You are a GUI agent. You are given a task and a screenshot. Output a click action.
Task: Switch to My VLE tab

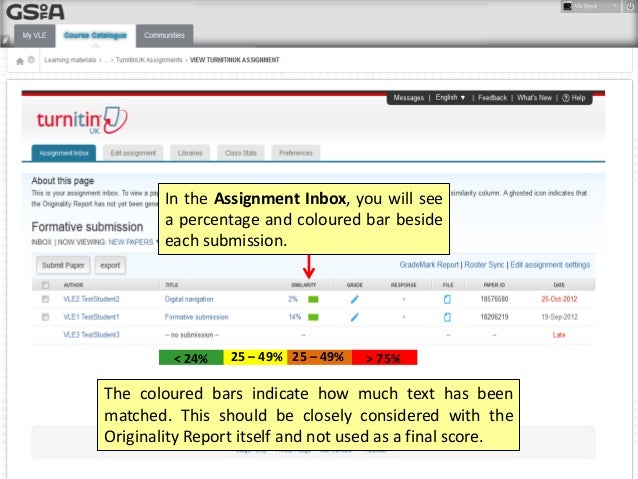click(35, 35)
